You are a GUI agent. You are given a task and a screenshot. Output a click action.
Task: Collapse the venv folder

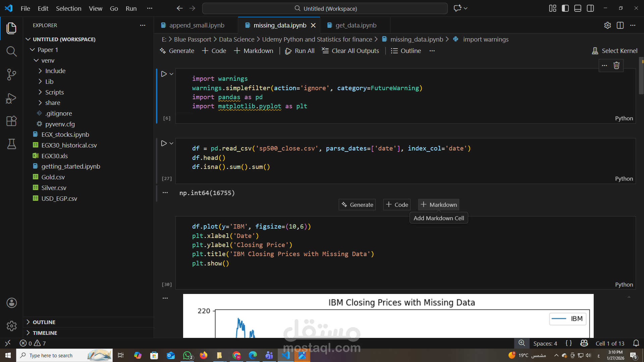click(48, 60)
